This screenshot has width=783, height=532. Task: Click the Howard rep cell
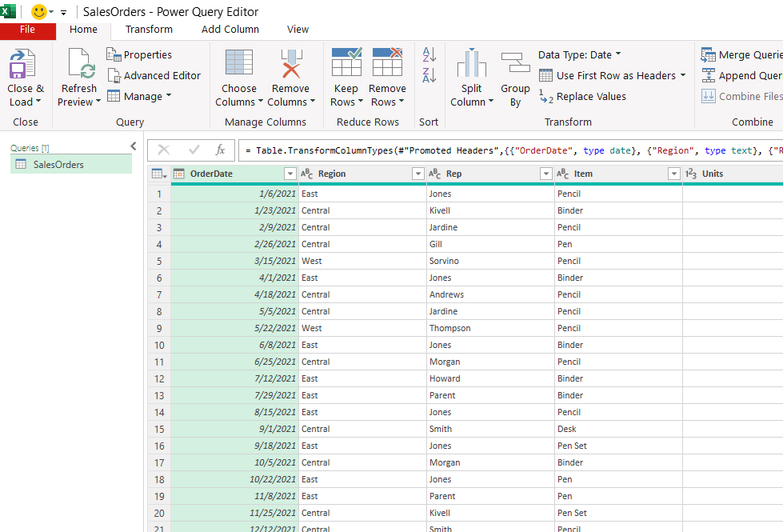click(x=490, y=378)
